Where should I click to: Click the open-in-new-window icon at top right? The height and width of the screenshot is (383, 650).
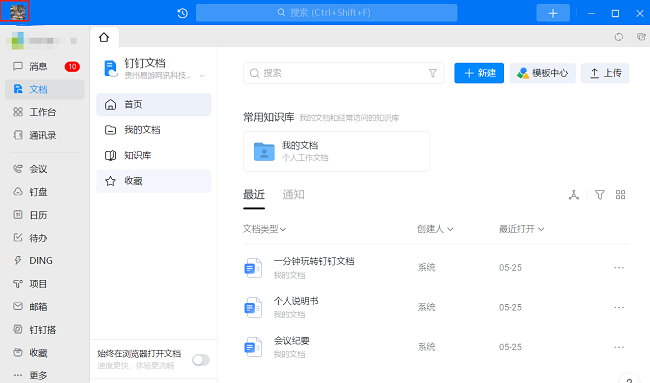(641, 37)
